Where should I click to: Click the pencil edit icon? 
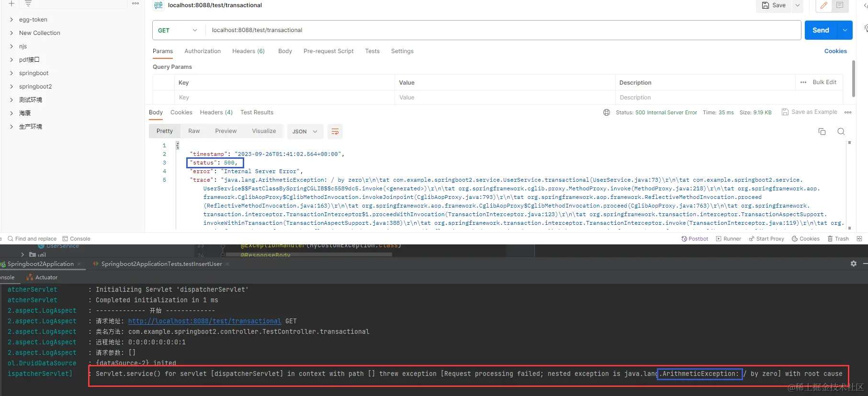click(823, 5)
